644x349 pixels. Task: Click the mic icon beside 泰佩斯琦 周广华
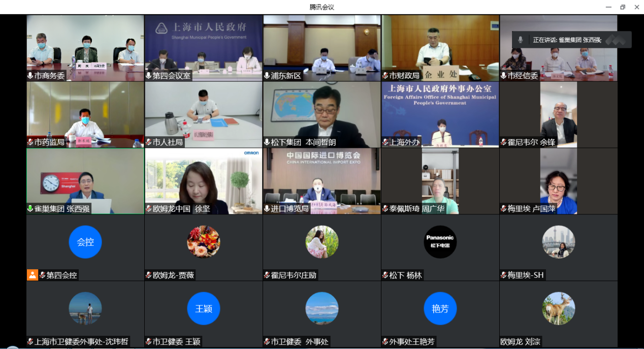coord(385,209)
